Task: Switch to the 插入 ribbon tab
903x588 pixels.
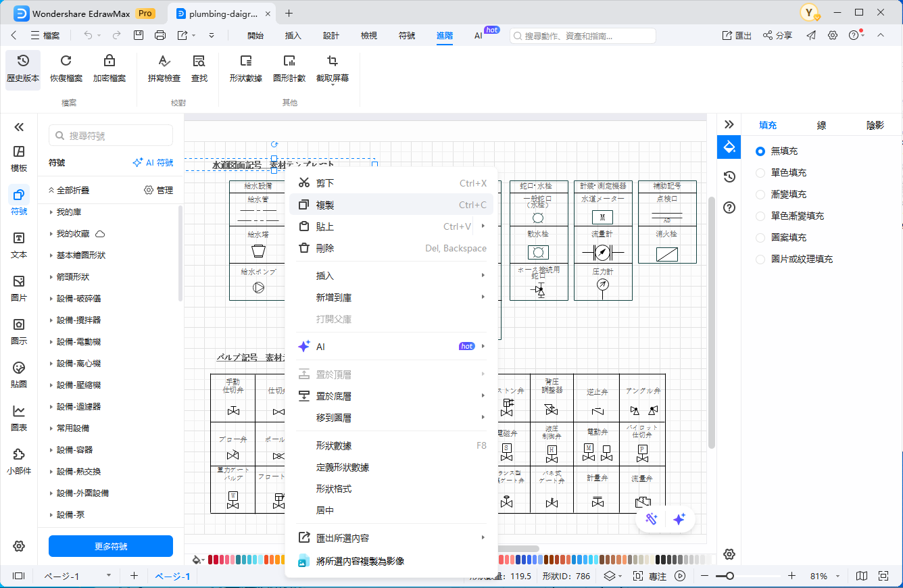Action: click(x=293, y=36)
